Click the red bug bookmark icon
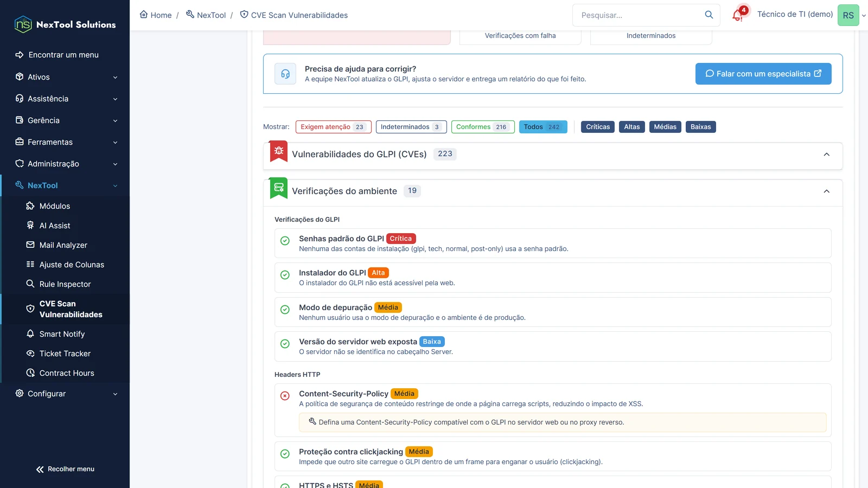 click(x=279, y=152)
